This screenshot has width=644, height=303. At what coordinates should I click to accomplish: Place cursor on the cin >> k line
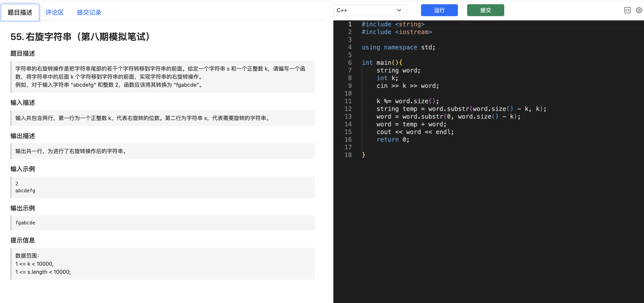[408, 86]
